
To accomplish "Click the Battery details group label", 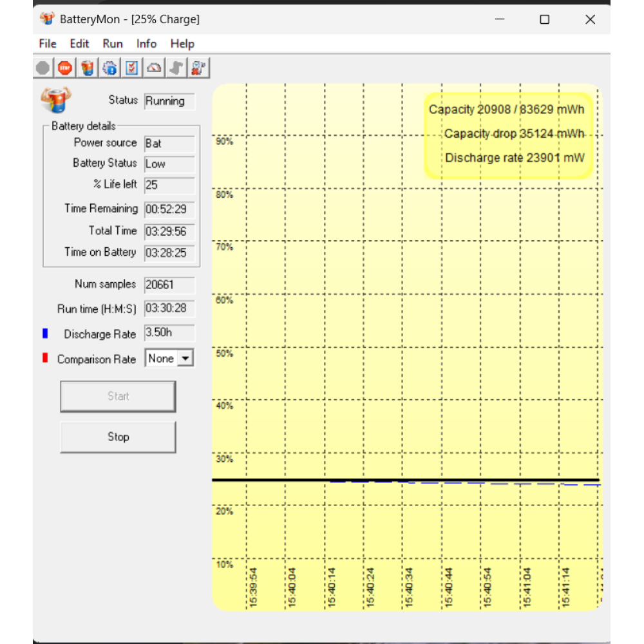I will pyautogui.click(x=83, y=126).
